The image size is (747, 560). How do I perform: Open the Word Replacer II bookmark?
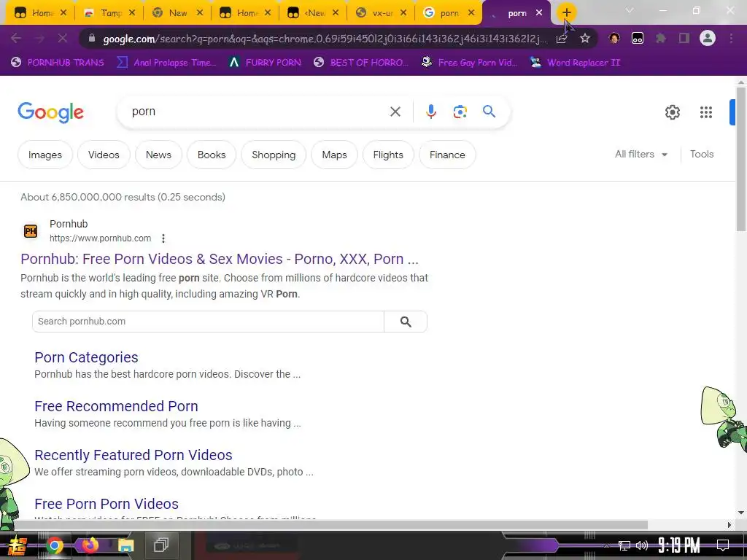[x=575, y=63]
